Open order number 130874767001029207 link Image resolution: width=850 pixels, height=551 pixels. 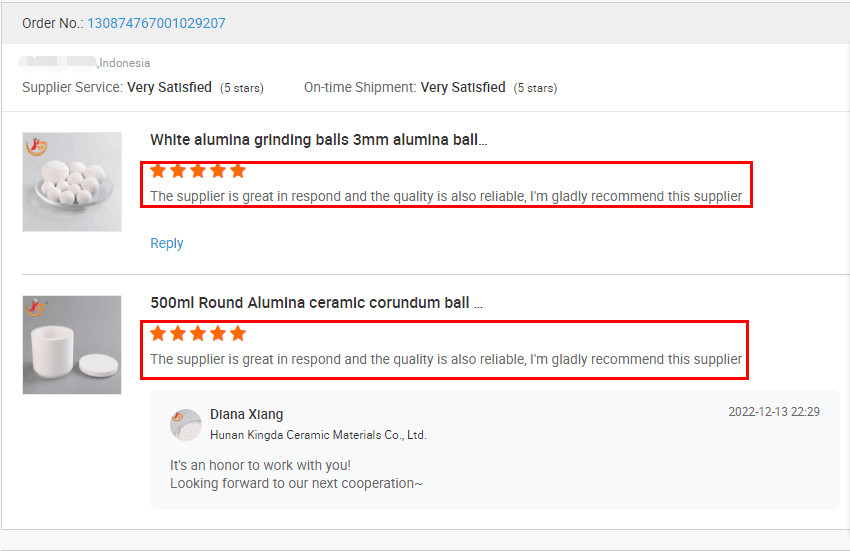point(156,23)
